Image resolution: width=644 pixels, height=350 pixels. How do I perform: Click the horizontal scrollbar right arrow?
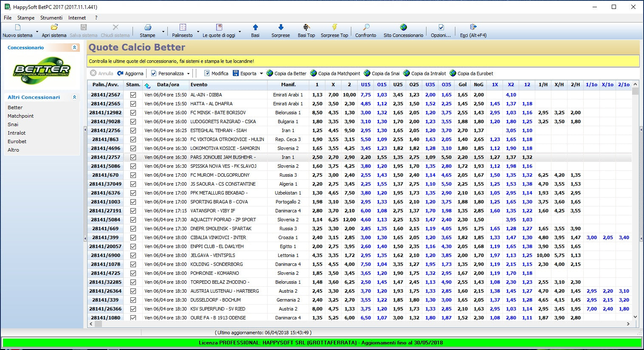(x=628, y=324)
